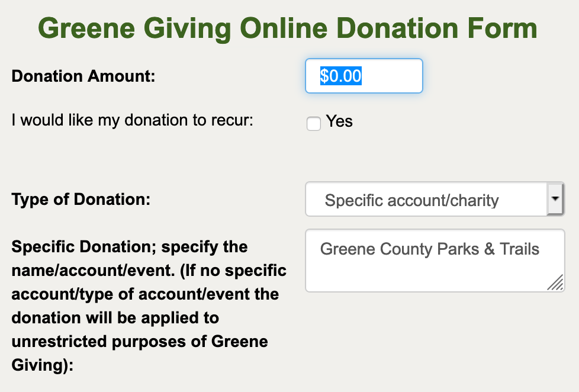The image size is (579, 392).
Task: Click the "Donation Amount:" label
Action: pos(83,76)
